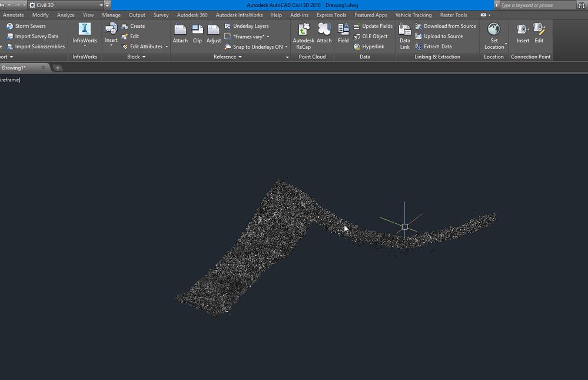Click the Field icon

[x=343, y=29]
